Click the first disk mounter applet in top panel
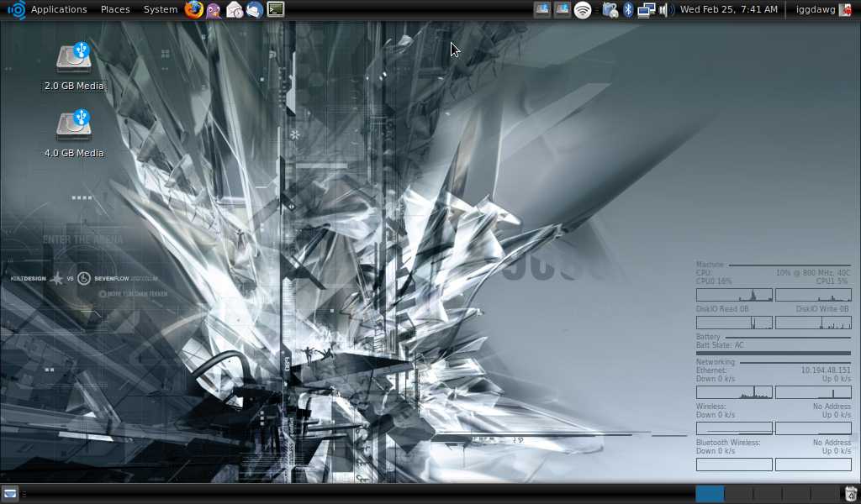The image size is (861, 504). click(x=542, y=10)
